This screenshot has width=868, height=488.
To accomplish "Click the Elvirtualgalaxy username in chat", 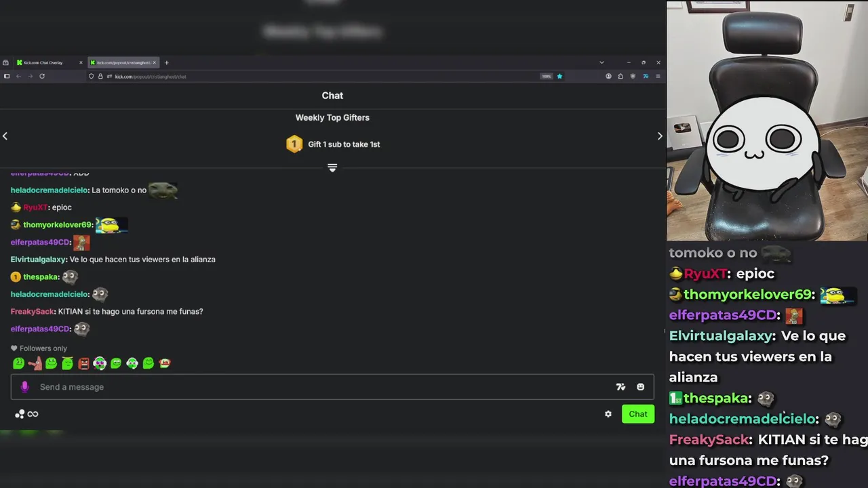I will click(38, 260).
